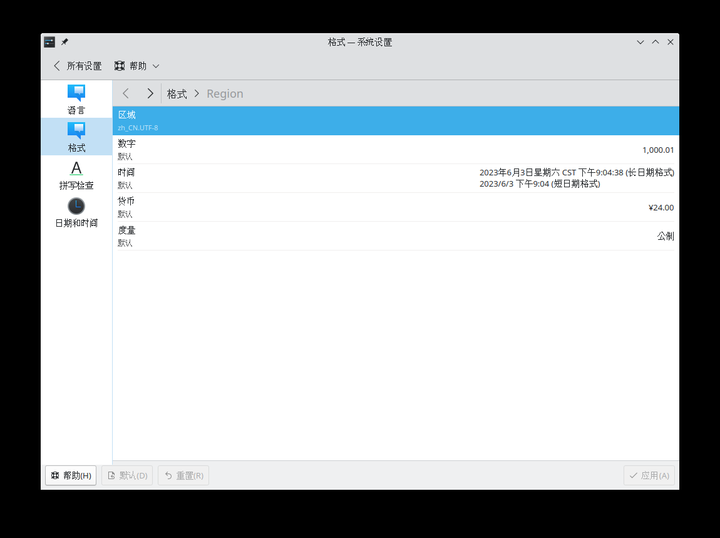
Task: Open the 语言 (Language) settings module
Action: 76,99
